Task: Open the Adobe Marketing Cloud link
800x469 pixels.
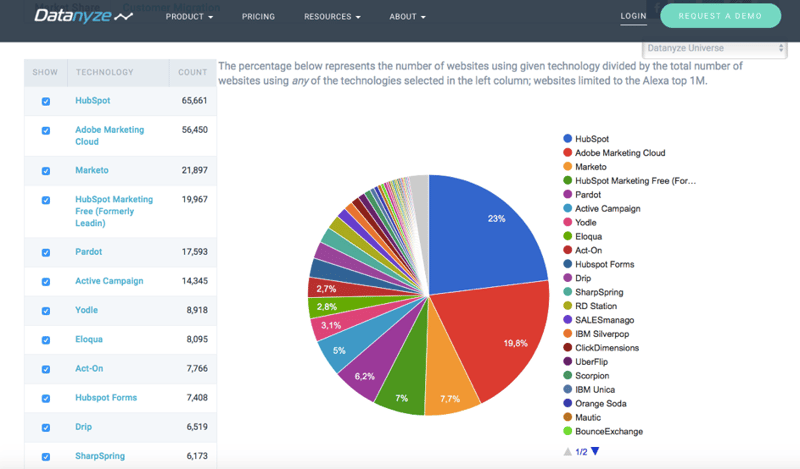Action: 110,136
